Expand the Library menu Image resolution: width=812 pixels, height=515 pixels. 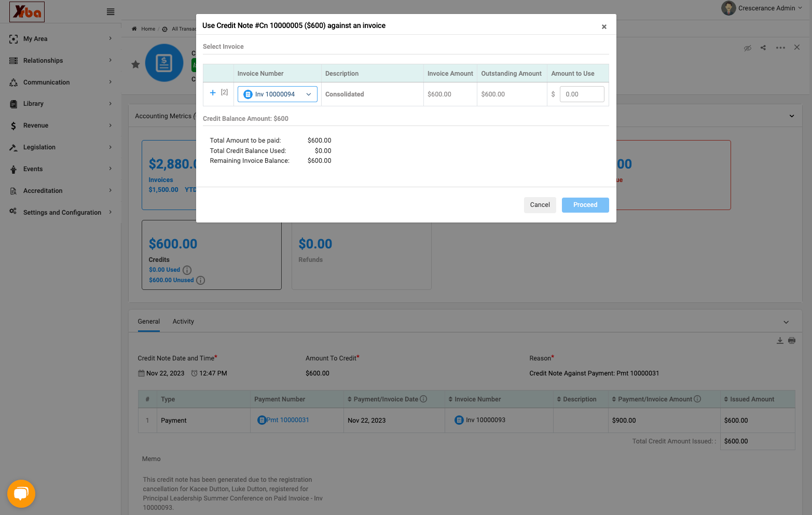coord(60,104)
